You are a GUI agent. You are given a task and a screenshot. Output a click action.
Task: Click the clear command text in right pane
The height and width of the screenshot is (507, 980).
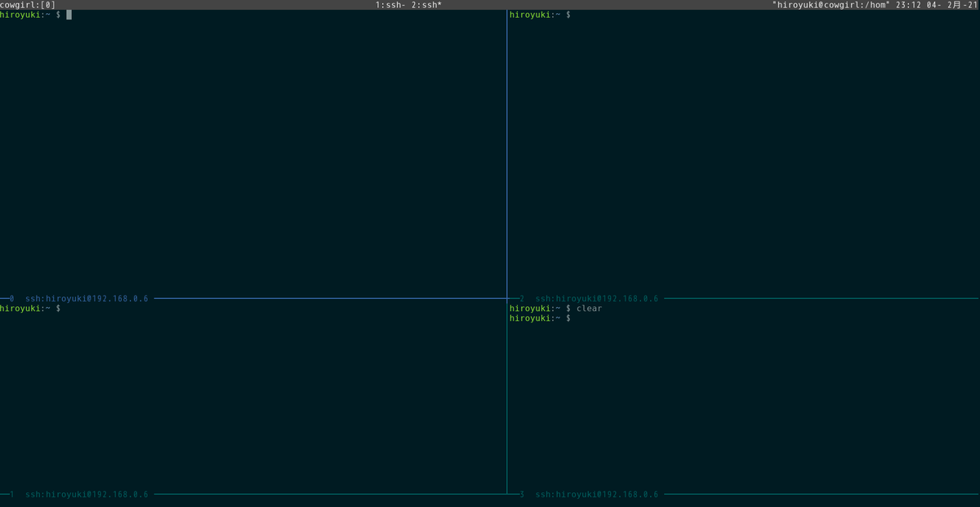click(x=590, y=308)
